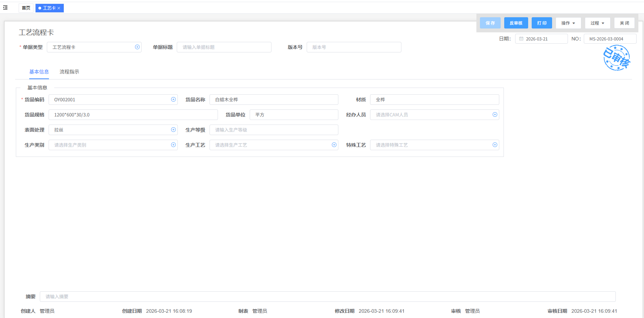Go to the 首页 tab
This screenshot has height=318, width=644.
tap(26, 8)
